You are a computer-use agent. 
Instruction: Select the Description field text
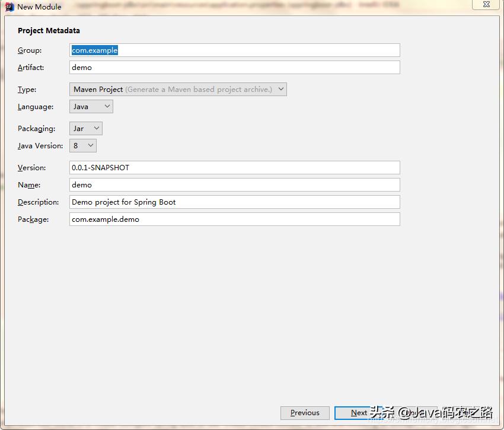point(234,202)
